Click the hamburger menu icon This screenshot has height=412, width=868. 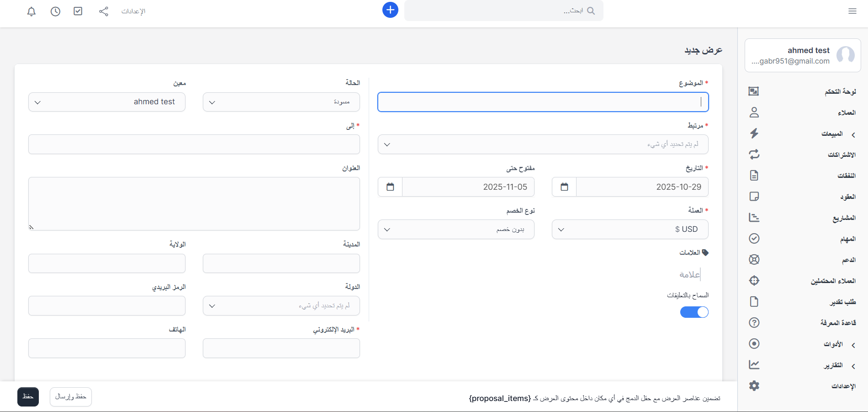852,11
